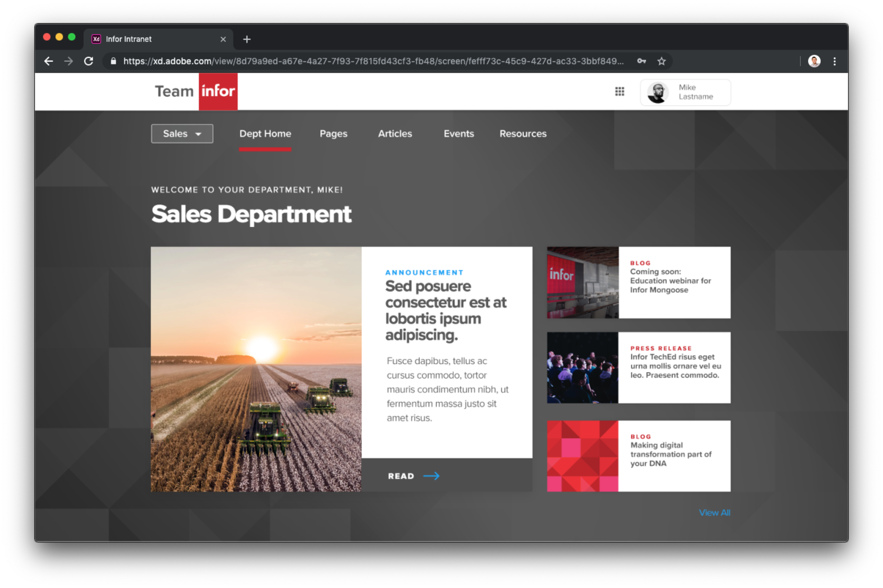883x588 pixels.
Task: Click 'WELCOME TO YOUR DEPARTMENT, MIKE!' text
Action: pos(247,190)
